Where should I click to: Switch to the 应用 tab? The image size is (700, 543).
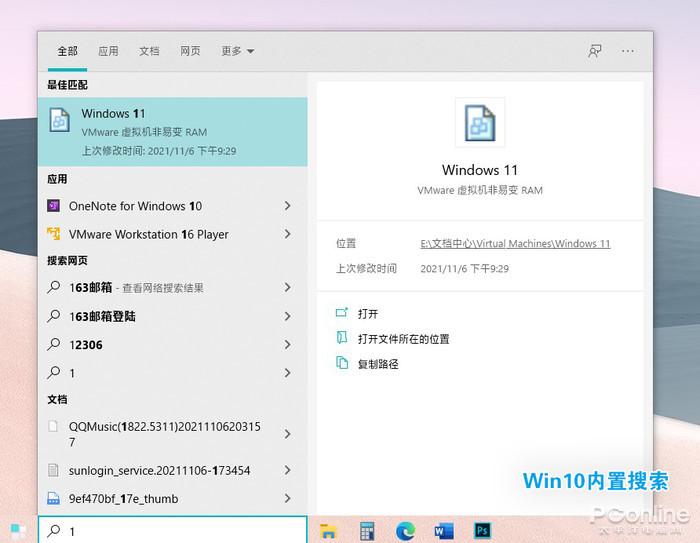[108, 51]
